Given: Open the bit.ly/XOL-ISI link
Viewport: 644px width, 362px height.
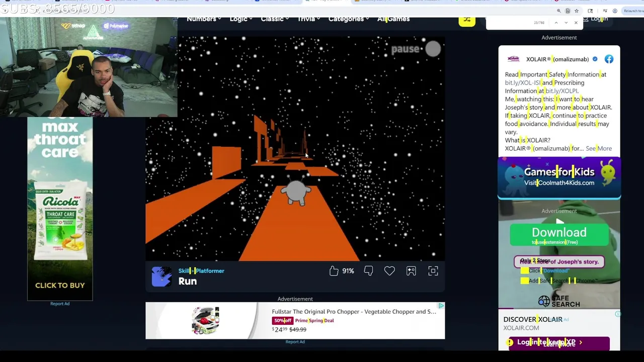Looking at the screenshot, I should [523, 82].
